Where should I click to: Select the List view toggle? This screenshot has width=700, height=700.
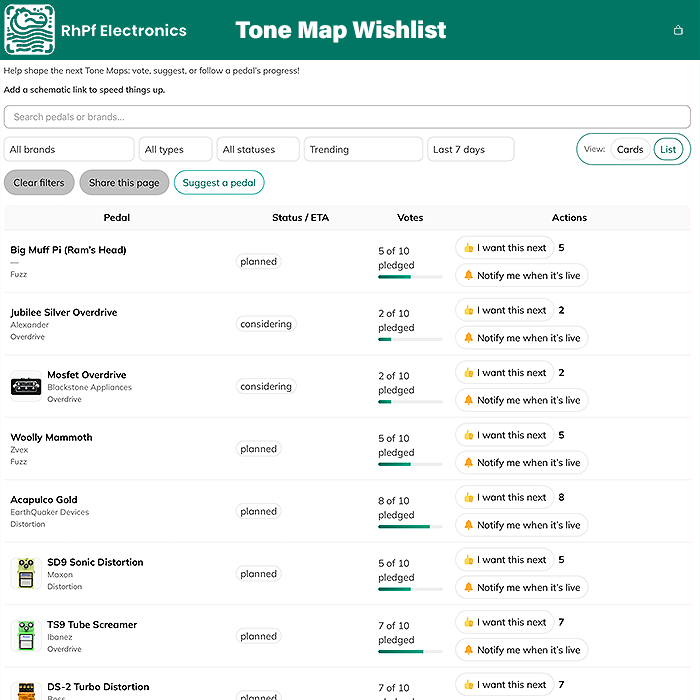pyautogui.click(x=668, y=150)
